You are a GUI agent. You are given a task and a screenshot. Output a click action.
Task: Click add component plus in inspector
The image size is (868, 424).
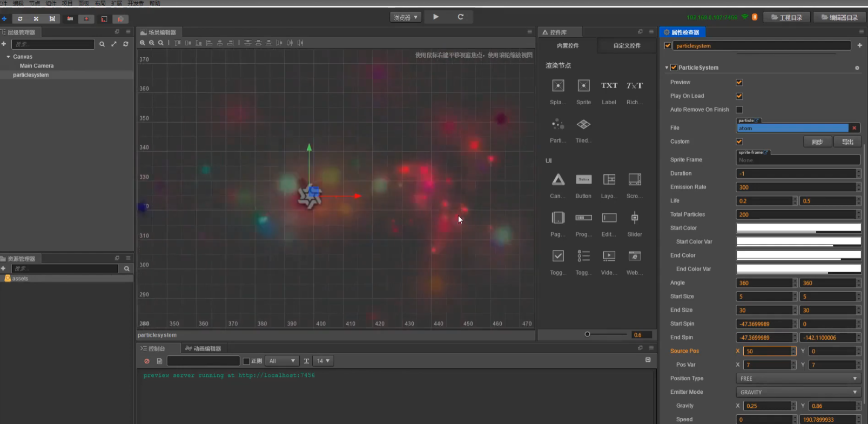[x=859, y=45]
